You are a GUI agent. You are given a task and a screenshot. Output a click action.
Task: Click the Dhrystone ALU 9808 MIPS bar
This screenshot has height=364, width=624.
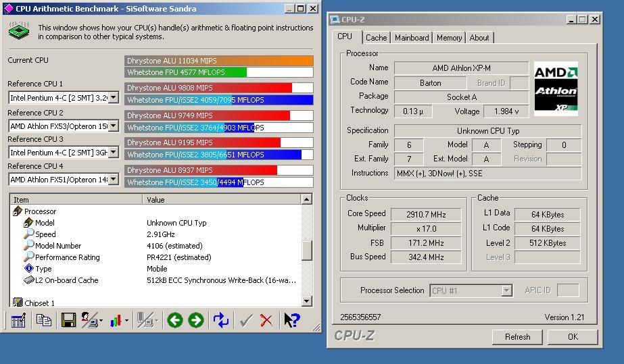tap(219, 88)
